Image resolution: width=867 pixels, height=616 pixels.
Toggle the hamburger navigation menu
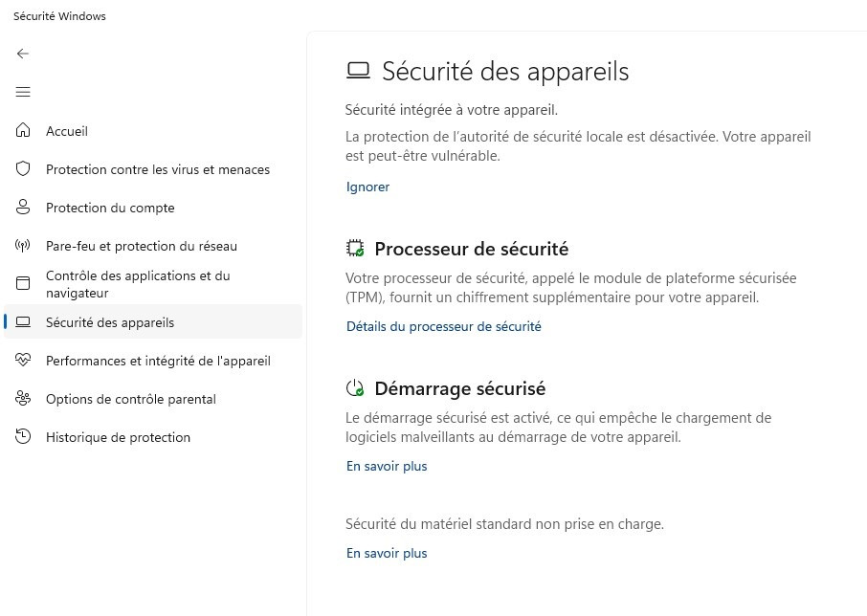pos(23,92)
